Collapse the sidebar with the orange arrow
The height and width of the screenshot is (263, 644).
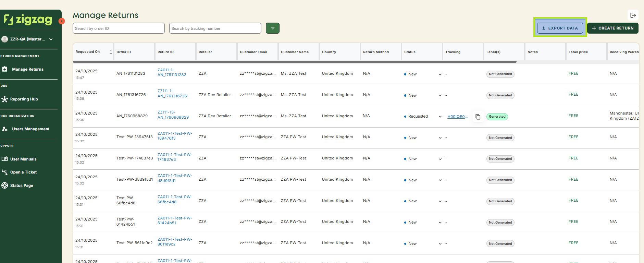click(62, 21)
